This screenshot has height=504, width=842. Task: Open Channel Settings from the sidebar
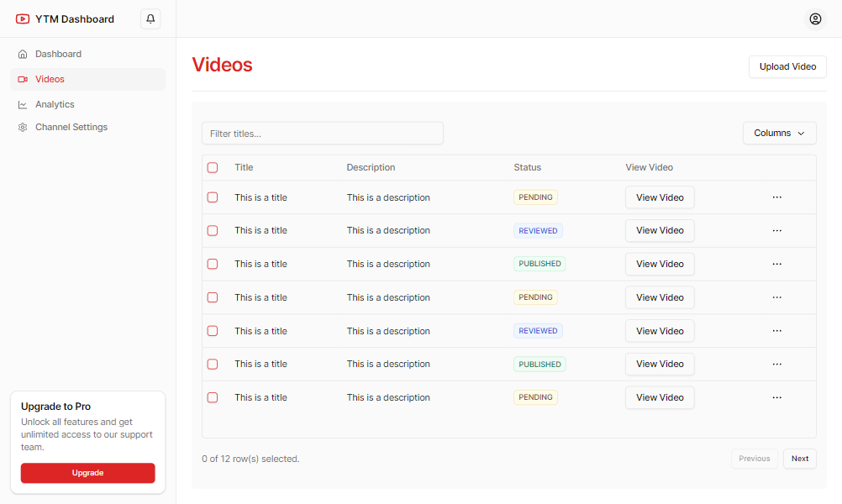coord(71,128)
